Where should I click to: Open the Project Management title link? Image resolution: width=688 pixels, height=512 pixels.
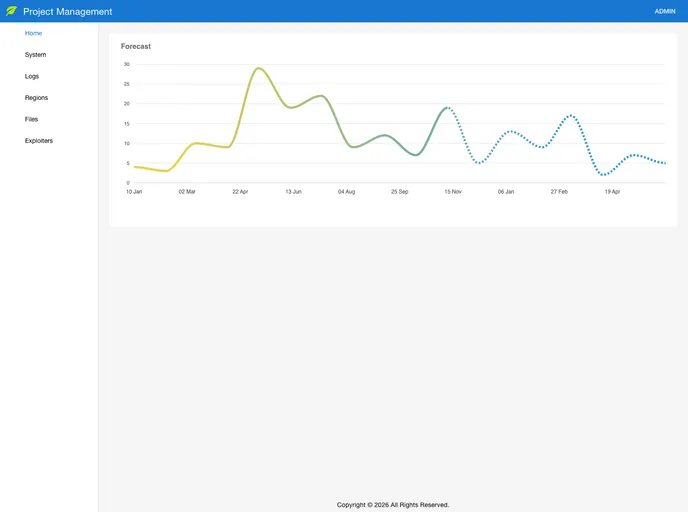[x=68, y=11]
